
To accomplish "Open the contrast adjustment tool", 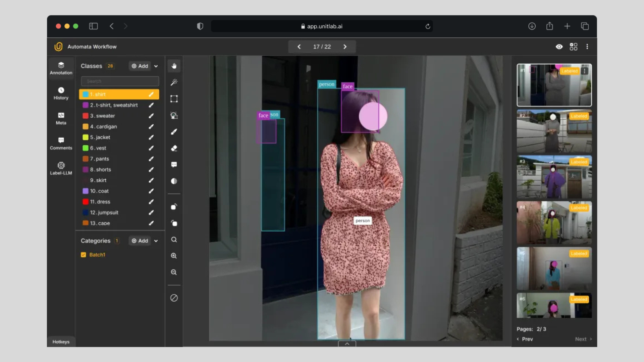I will click(174, 181).
